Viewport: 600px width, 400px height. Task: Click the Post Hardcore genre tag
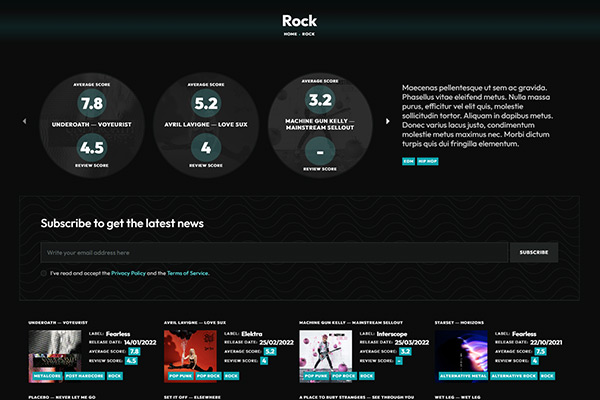pyautogui.click(x=84, y=376)
